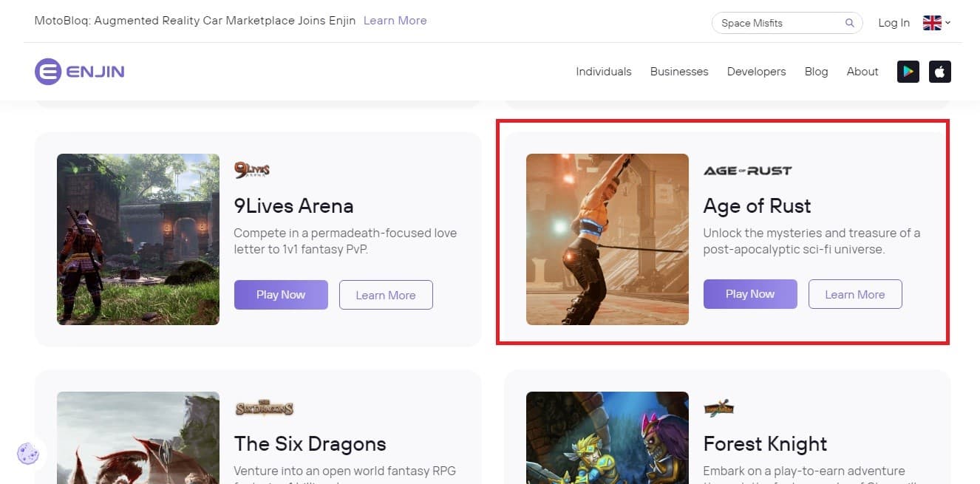
Task: Click the UK flag language icon
Action: [932, 23]
